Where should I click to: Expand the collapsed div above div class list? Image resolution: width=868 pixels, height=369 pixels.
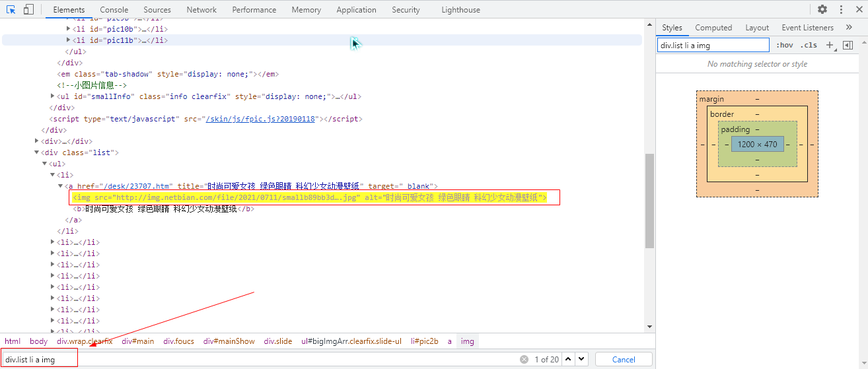coord(37,141)
